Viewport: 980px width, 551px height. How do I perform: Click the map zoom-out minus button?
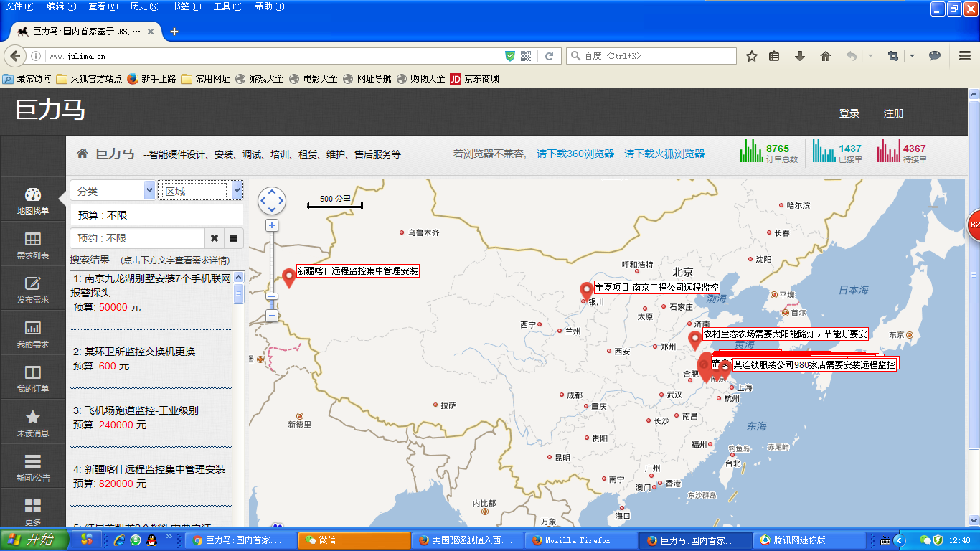pos(272,316)
